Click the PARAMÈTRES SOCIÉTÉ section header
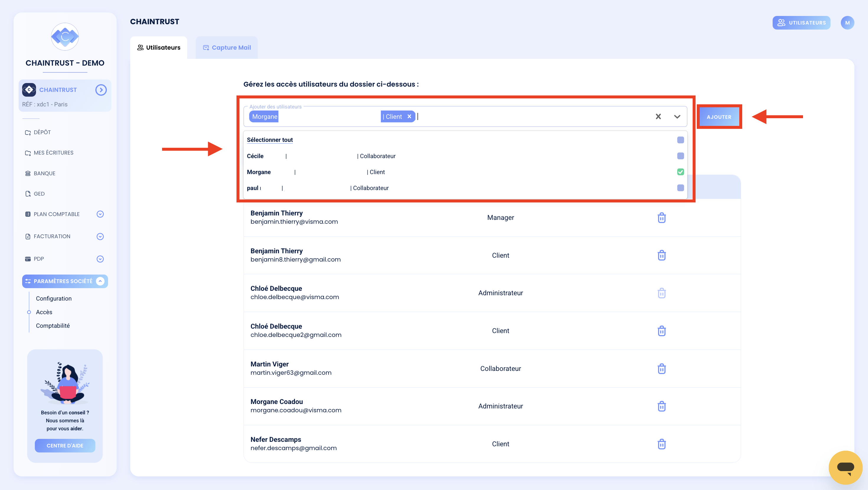Screen dimensions: 868x490 [65, 281]
